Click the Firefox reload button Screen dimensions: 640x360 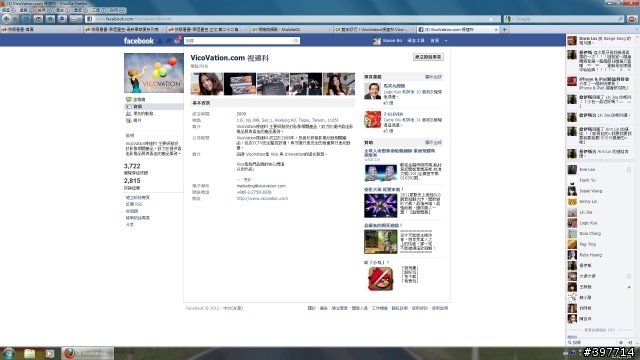tap(38, 19)
